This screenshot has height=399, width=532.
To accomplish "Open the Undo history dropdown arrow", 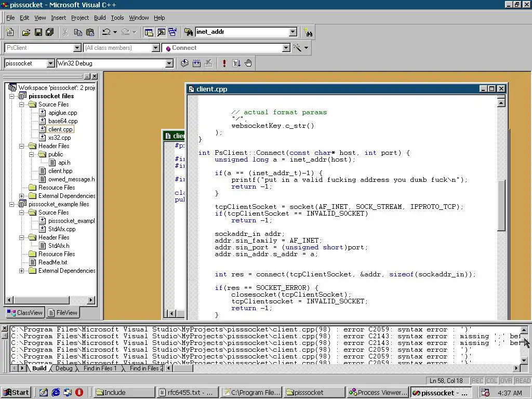I will click(115, 32).
